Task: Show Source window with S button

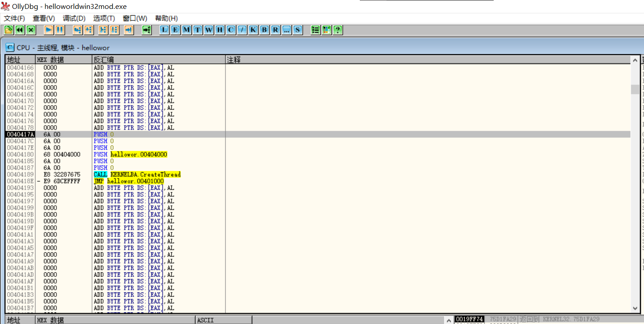Action: 298,30
